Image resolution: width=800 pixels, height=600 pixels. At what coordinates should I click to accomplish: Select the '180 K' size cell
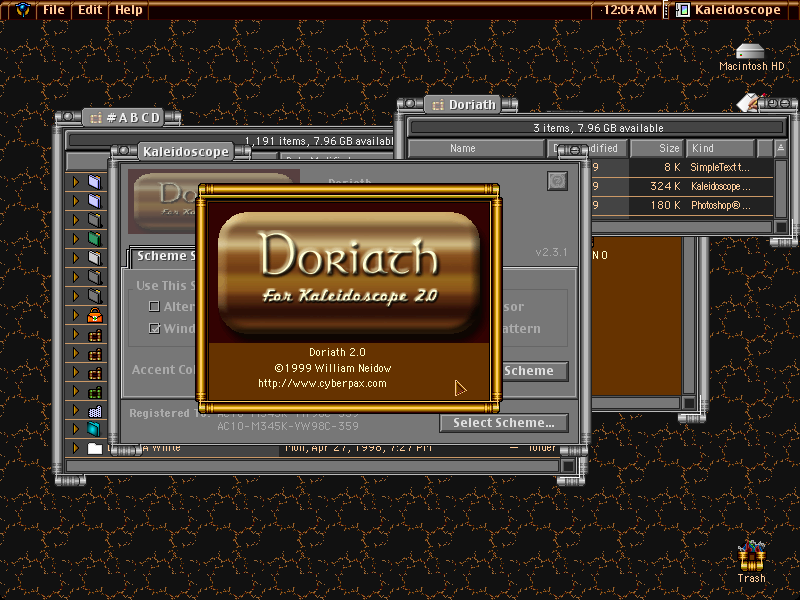(x=665, y=205)
